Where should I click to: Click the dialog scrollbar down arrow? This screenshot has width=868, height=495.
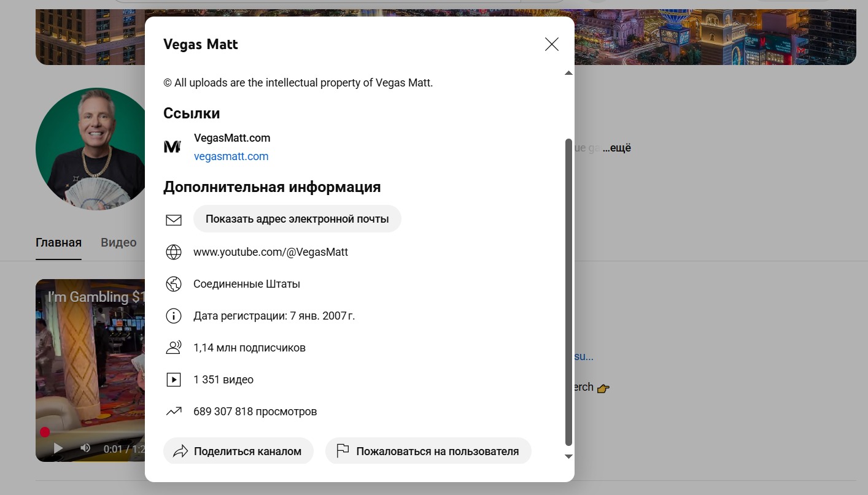click(568, 456)
